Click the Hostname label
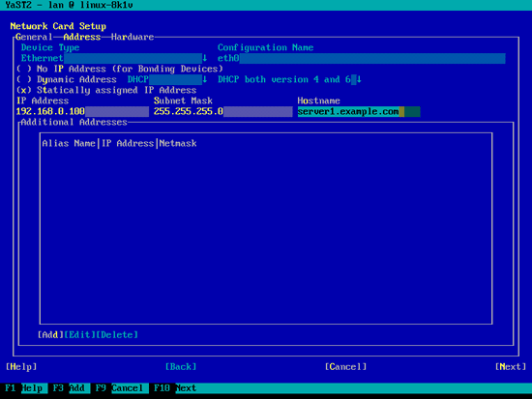 pos(318,100)
